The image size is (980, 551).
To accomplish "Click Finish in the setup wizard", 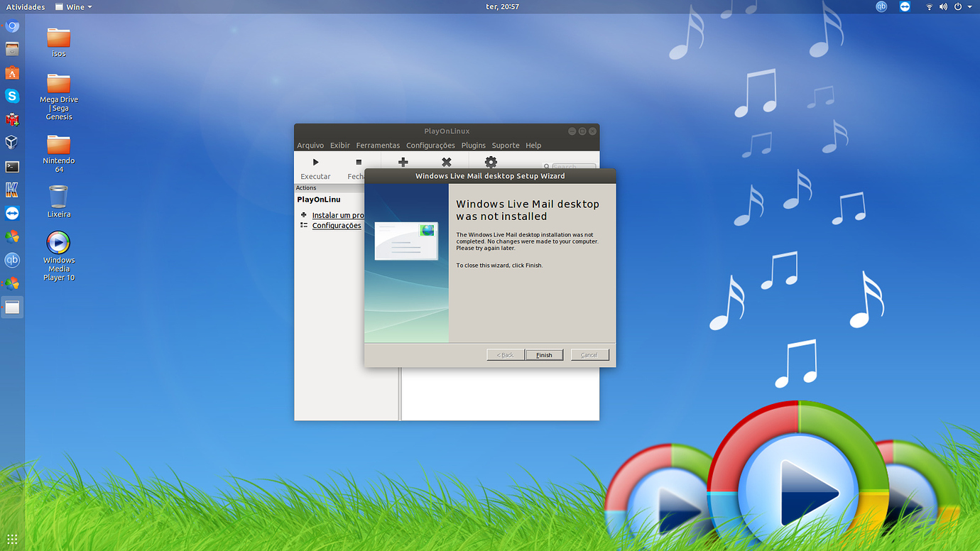I will point(544,355).
